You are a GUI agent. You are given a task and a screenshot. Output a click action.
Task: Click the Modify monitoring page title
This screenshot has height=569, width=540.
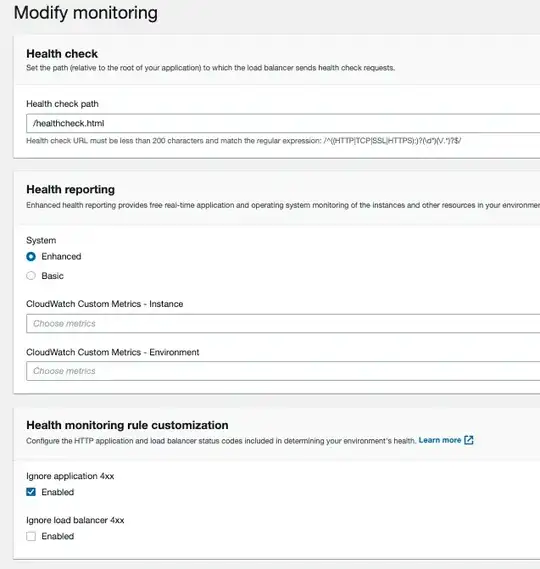point(86,13)
